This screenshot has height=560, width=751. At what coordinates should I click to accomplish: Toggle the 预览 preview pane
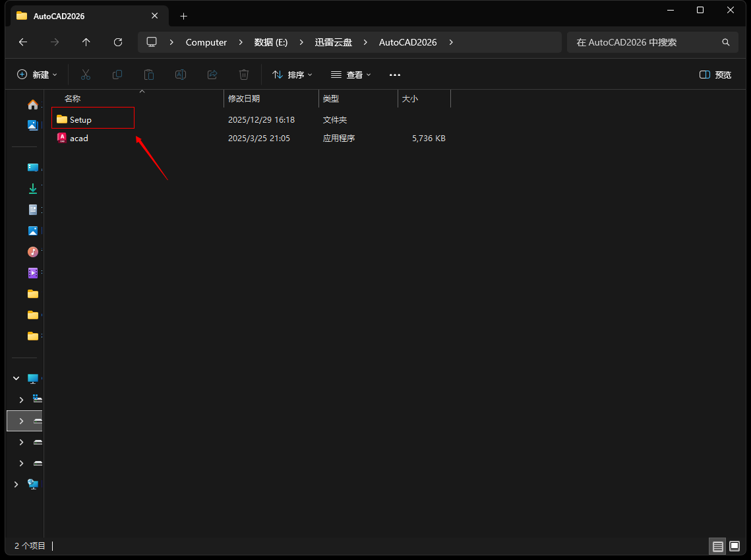(715, 75)
